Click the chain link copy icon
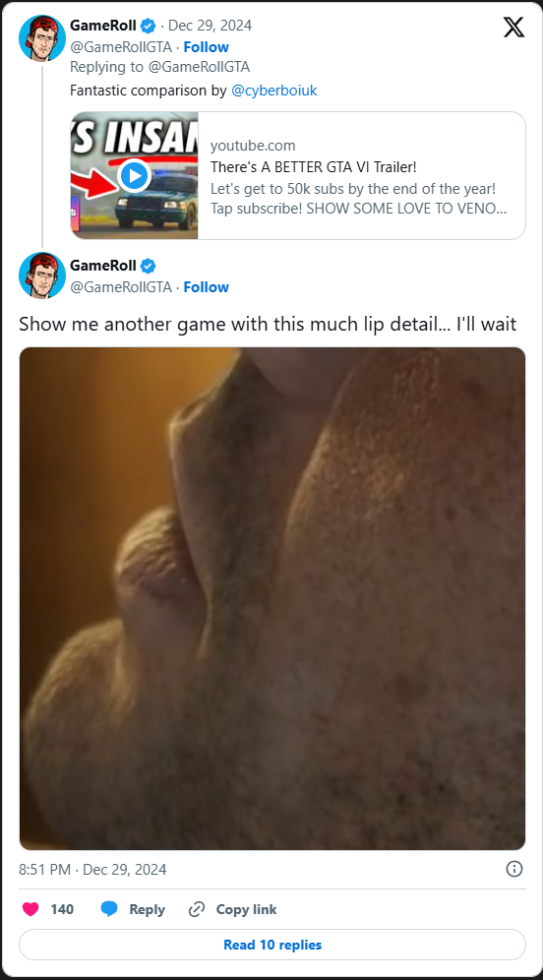543x980 pixels. coord(197,909)
